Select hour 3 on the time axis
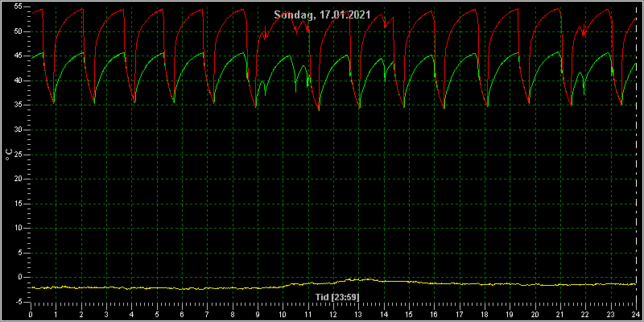Screen dimensions: 644x322 pyautogui.click(x=106, y=315)
